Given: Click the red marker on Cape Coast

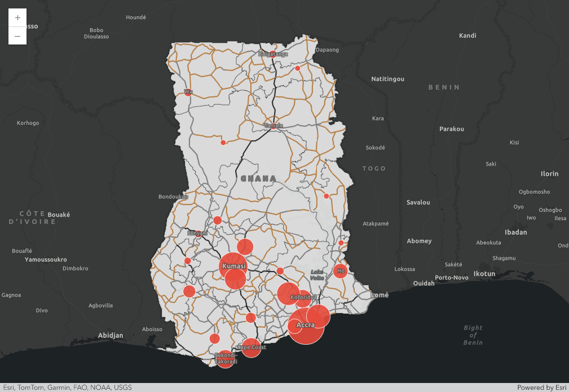Looking at the screenshot, I should point(252,348).
